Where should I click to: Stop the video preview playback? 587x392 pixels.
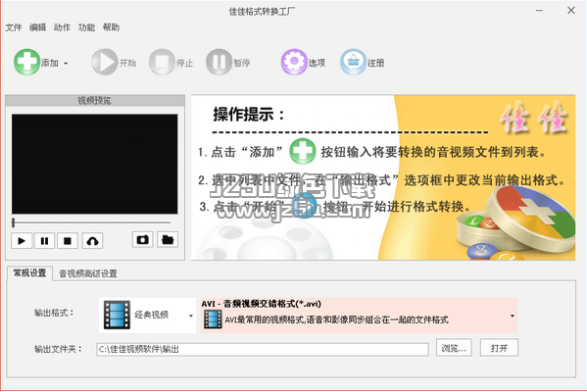click(68, 241)
